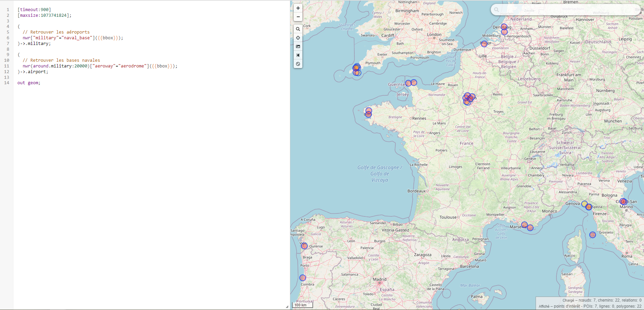
Task: Zoom out of the map
Action: click(x=298, y=17)
